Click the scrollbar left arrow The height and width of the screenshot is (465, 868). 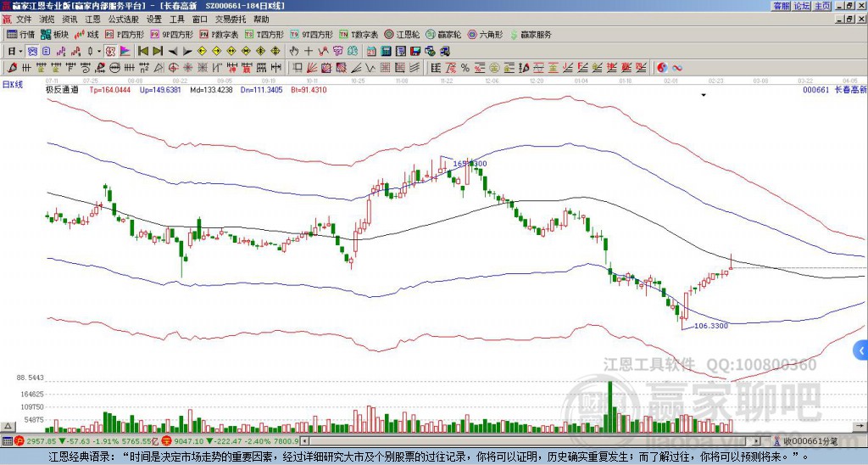(x=304, y=441)
